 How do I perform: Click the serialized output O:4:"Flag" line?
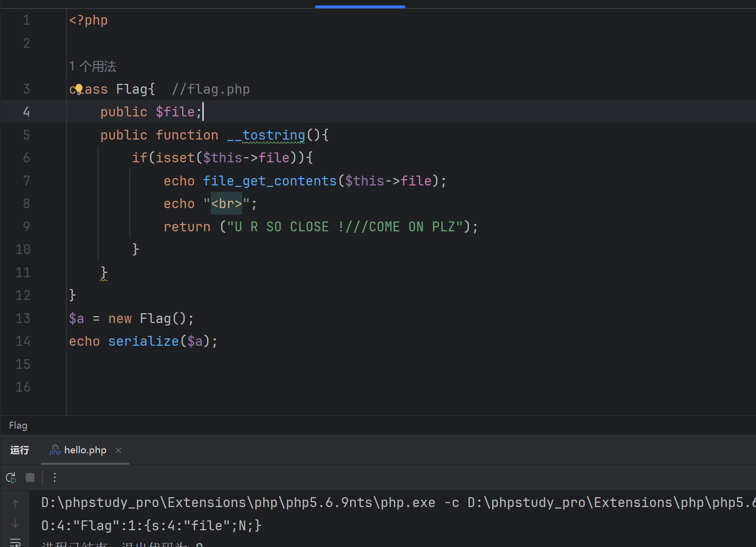pyautogui.click(x=151, y=525)
